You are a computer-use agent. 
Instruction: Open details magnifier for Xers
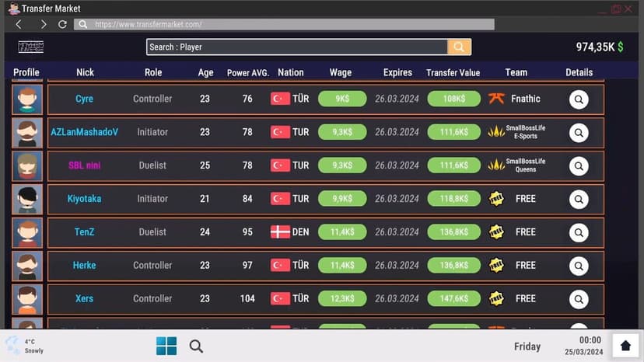579,299
